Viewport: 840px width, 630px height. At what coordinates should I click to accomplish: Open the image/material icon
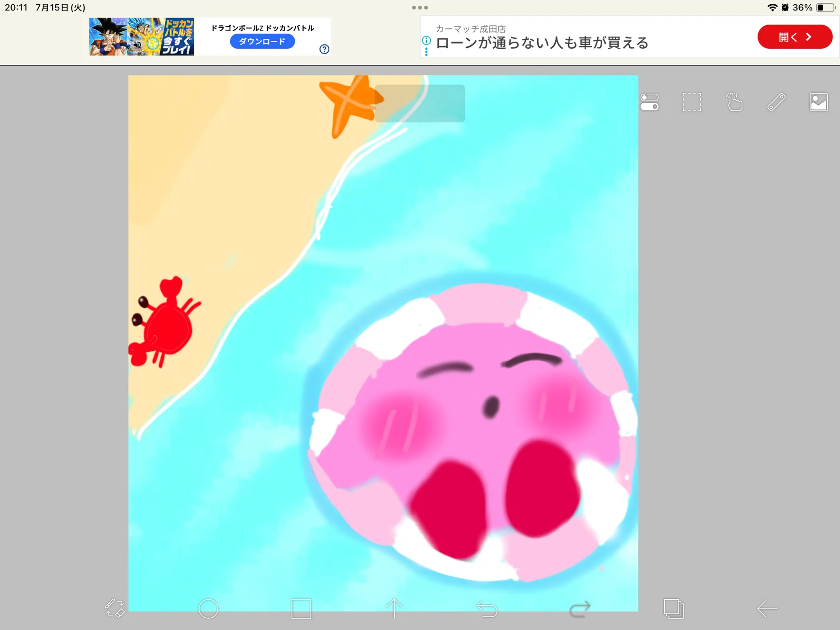tap(819, 102)
